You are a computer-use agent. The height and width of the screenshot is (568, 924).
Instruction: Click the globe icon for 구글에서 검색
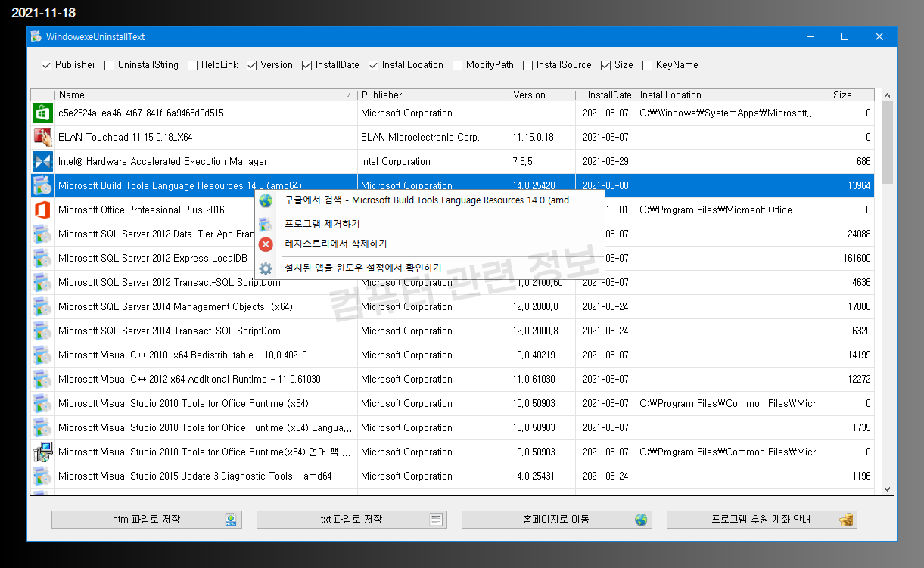pyautogui.click(x=266, y=200)
